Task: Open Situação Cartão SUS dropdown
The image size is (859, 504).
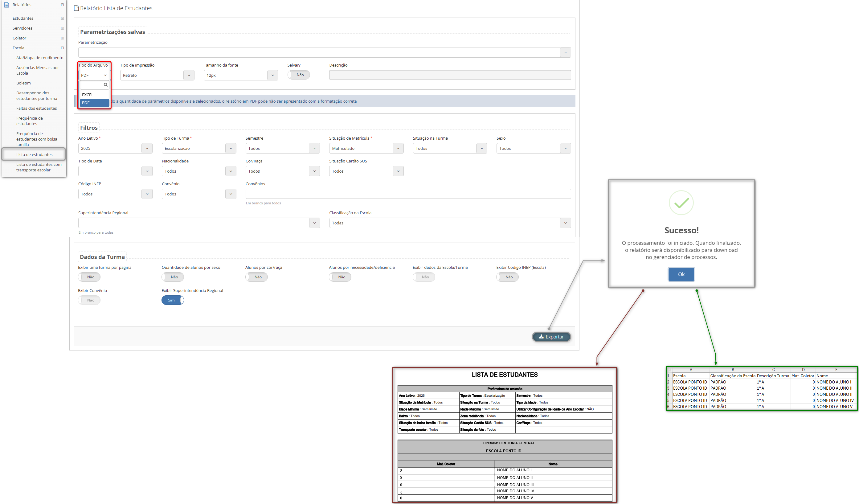Action: tap(366, 171)
